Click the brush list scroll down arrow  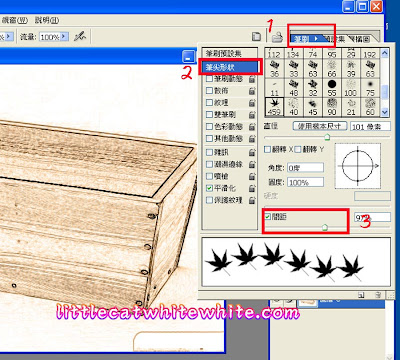tap(385, 112)
